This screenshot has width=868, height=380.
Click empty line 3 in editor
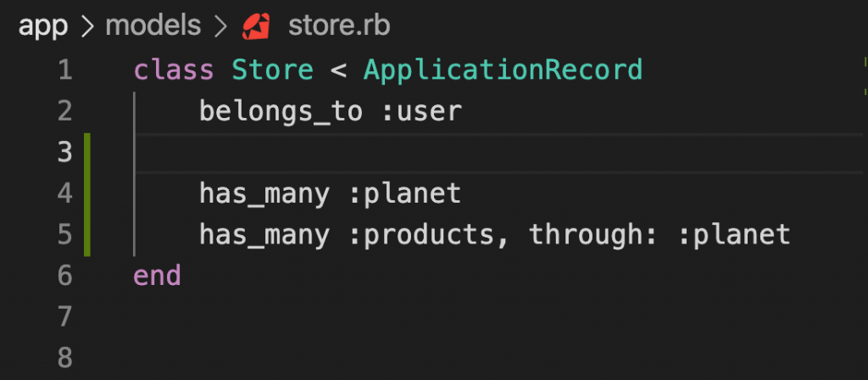pos(498,153)
